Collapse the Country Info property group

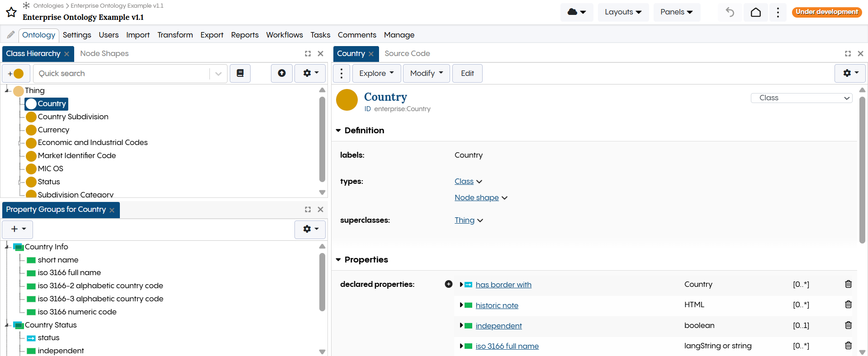point(7,247)
